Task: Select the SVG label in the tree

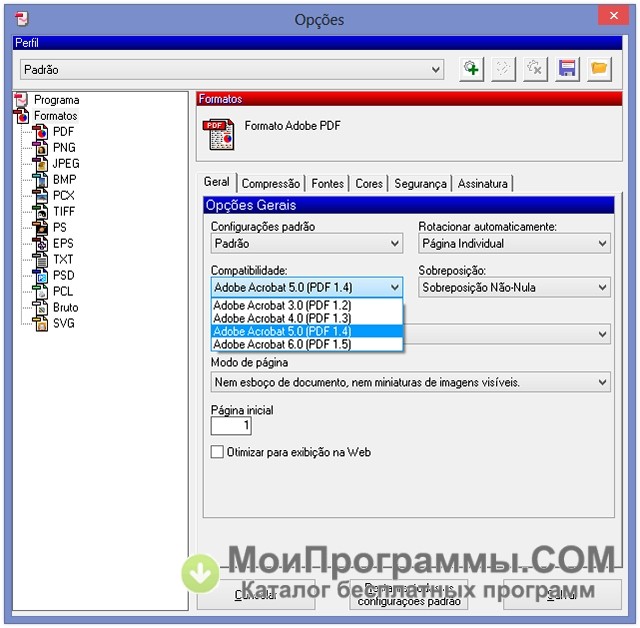Action: pyautogui.click(x=64, y=324)
